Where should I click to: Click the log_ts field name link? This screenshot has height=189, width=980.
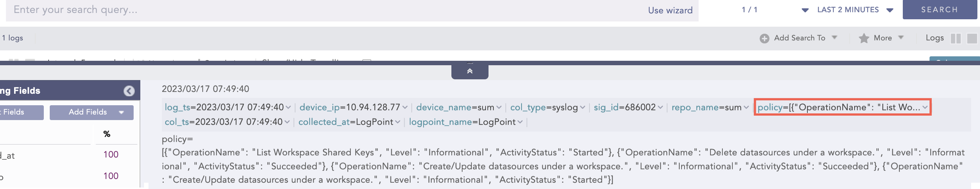[x=177, y=107]
